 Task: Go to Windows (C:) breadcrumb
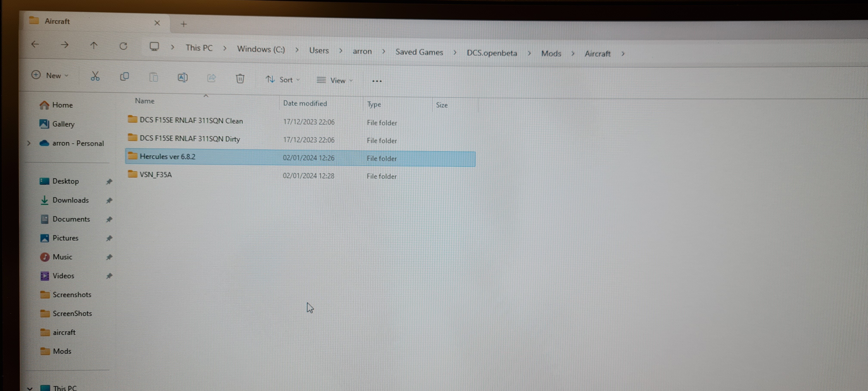click(x=261, y=49)
